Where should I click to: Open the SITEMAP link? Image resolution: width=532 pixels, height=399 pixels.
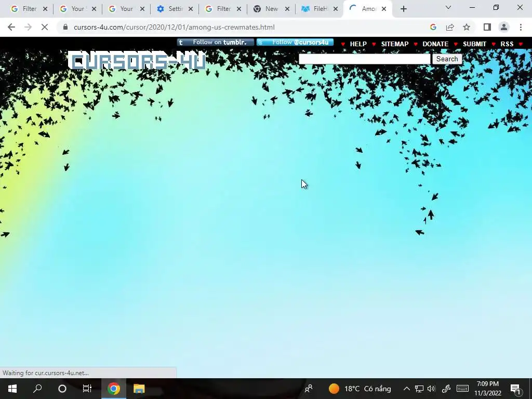[x=395, y=44]
